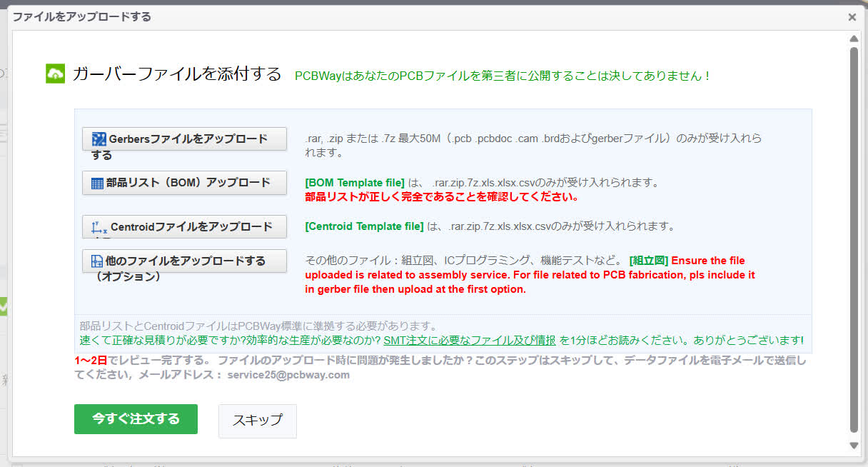868x467 pixels.
Task: Click the ファイルをアップロードする dialog title
Action: pos(81,16)
